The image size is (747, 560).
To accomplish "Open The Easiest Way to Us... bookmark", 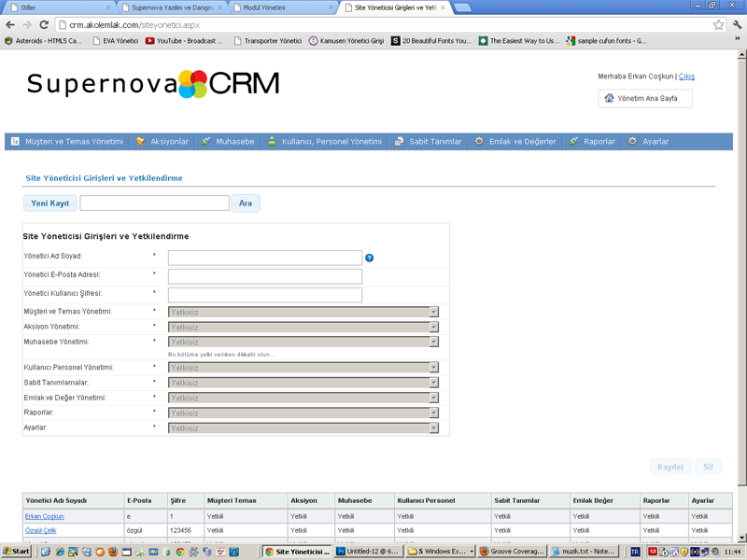I will click(x=519, y=41).
